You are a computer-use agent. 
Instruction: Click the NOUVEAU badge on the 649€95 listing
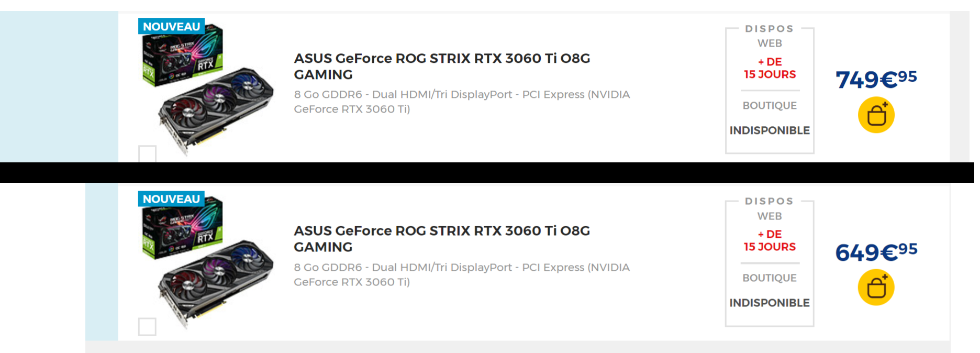pos(171,199)
